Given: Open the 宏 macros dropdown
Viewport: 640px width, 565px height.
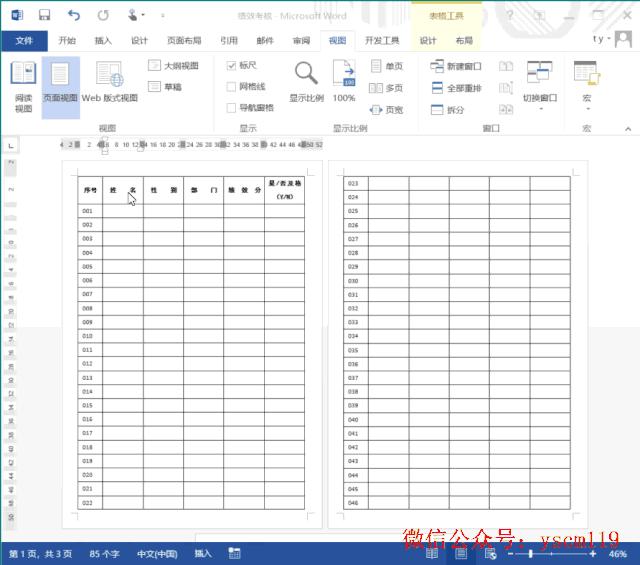Looking at the screenshot, I should pyautogui.click(x=587, y=87).
